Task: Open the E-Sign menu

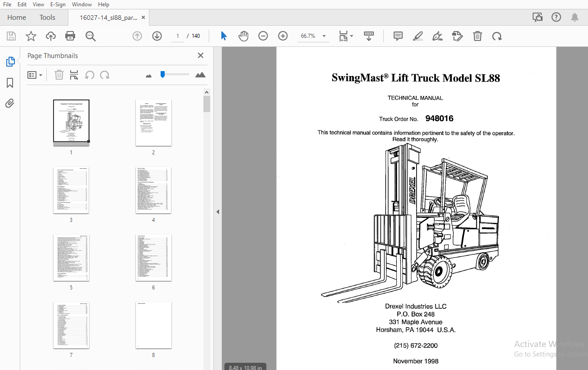Action: 58,4
